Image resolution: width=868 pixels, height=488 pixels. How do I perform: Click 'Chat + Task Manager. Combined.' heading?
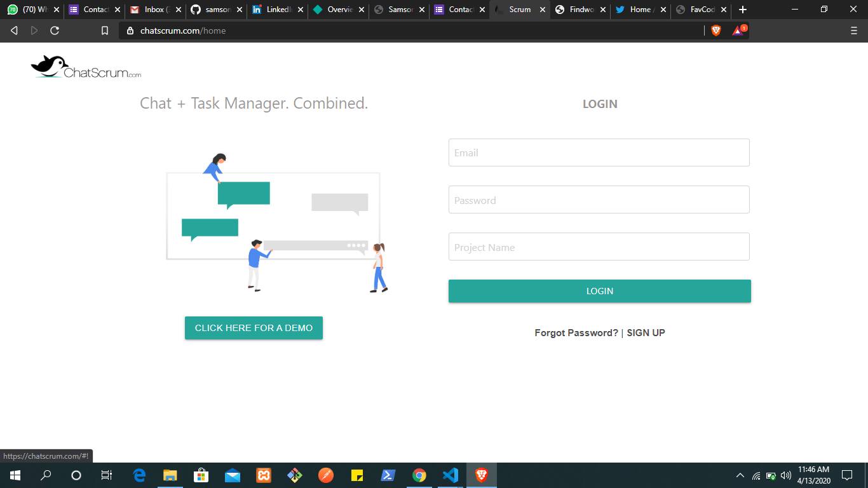click(254, 103)
